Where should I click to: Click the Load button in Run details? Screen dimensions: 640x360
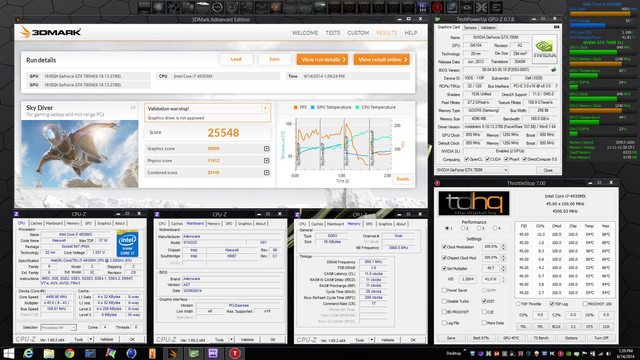236,60
